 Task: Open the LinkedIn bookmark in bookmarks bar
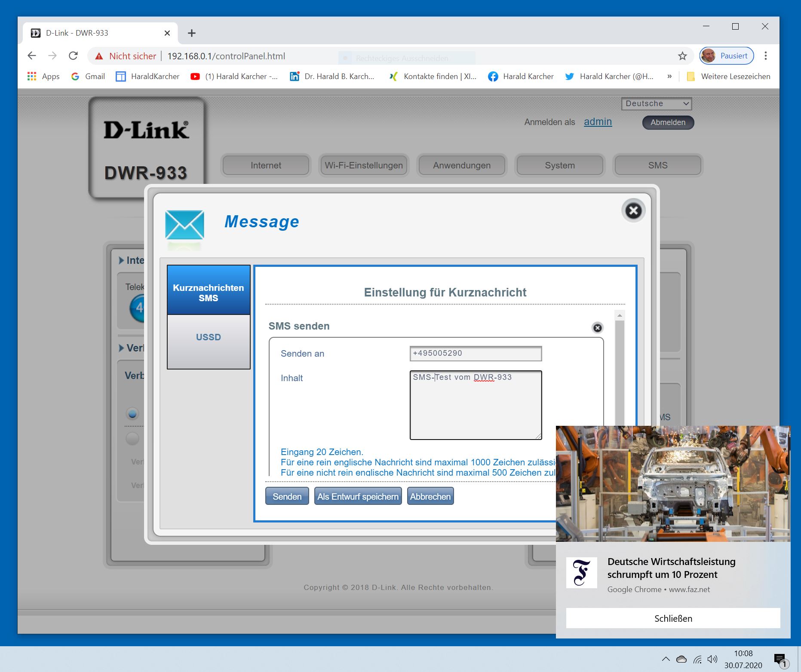pos(332,76)
